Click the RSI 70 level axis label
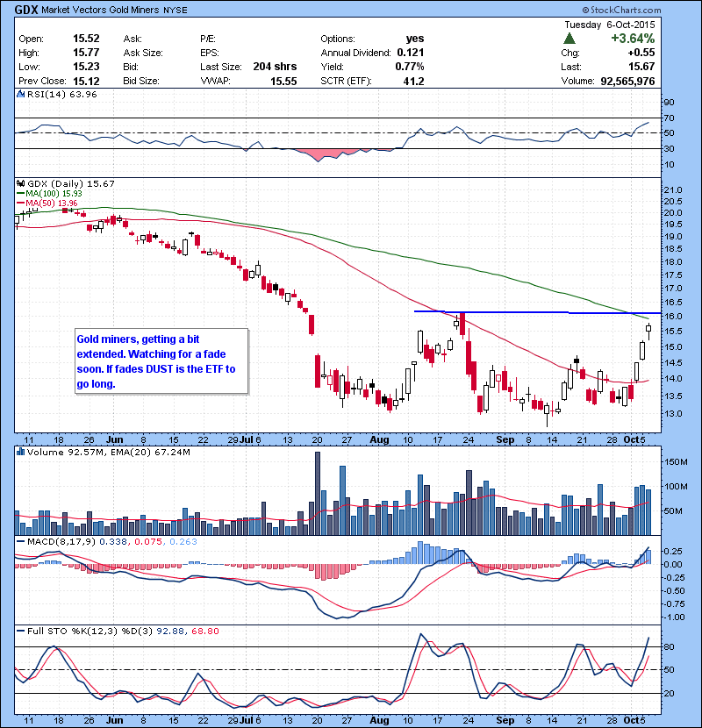 point(670,118)
